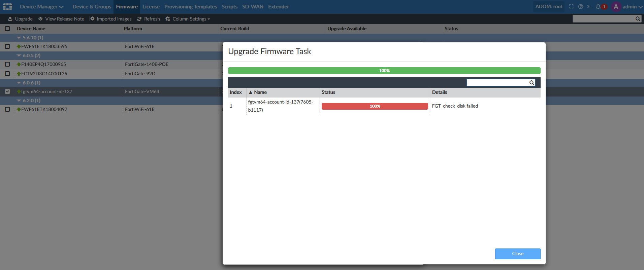644x270 pixels.
Task: Open the Extender tab
Action: click(x=279, y=7)
